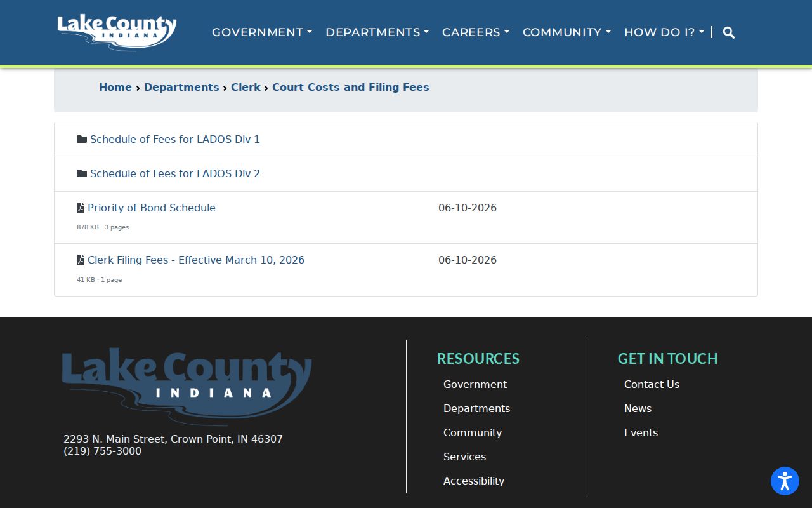This screenshot has width=812, height=508.
Task: Click the GET IN TOUCH footer heading
Action: coord(667,359)
